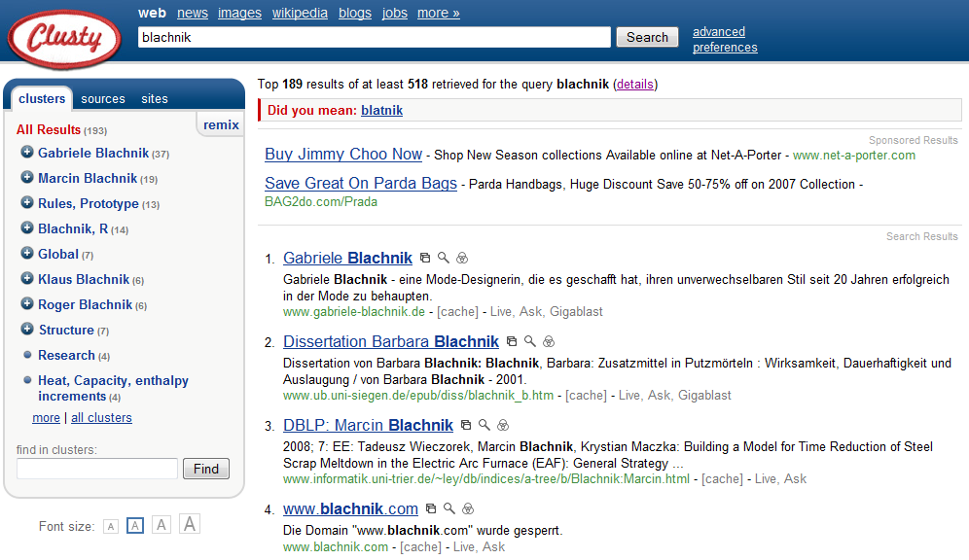Select the Research cluster
The width and height of the screenshot is (969, 560).
tap(66, 356)
